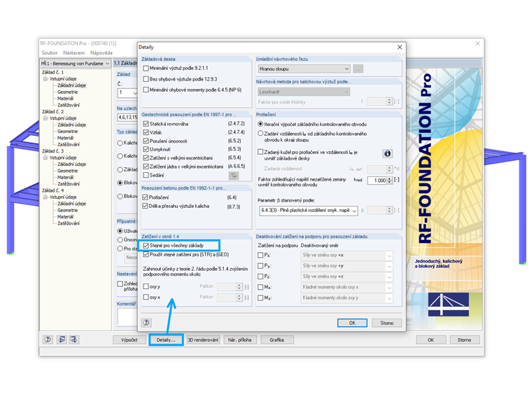Enable My support load deactivation
The image size is (532, 399).
(260, 298)
